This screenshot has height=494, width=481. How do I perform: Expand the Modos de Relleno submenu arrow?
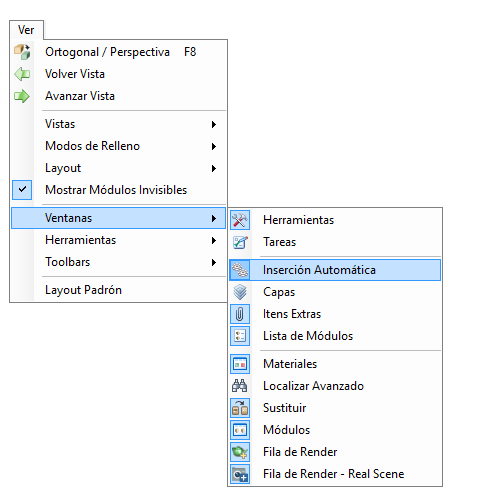pos(214,146)
